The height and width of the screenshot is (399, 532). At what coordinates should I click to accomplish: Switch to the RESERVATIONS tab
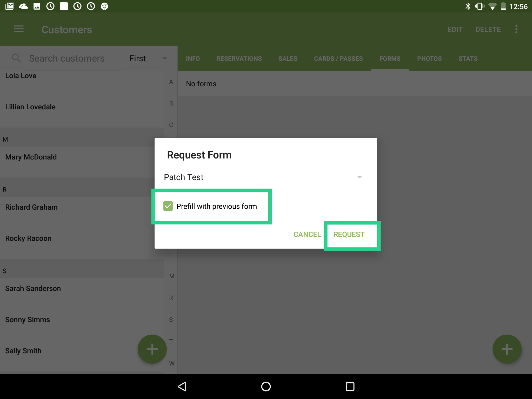point(239,58)
